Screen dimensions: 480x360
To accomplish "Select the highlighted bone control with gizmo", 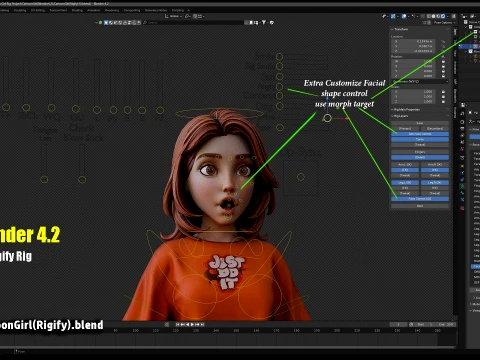I will pyautogui.click(x=327, y=118).
